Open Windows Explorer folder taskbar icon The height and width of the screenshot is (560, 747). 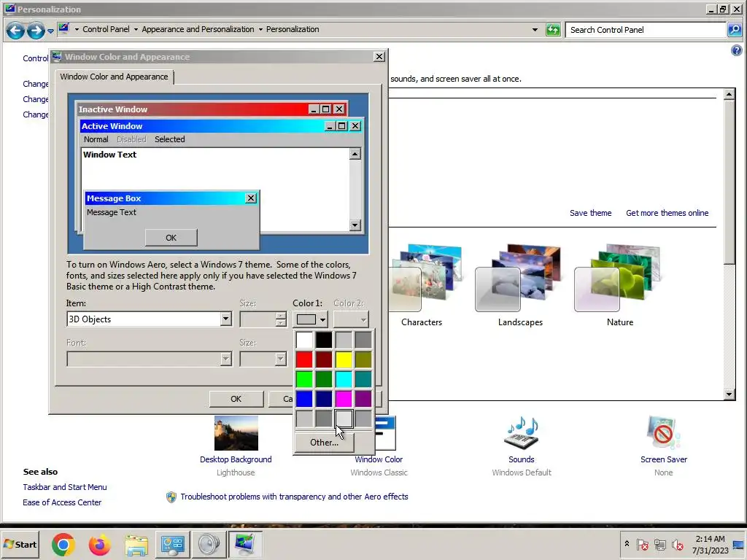click(x=136, y=544)
